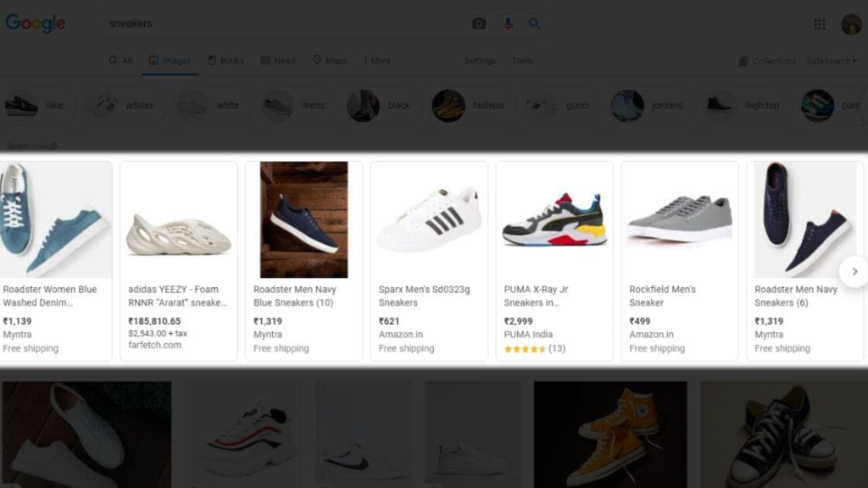868x488 pixels.
Task: Open the Collections panel
Action: [x=765, y=60]
